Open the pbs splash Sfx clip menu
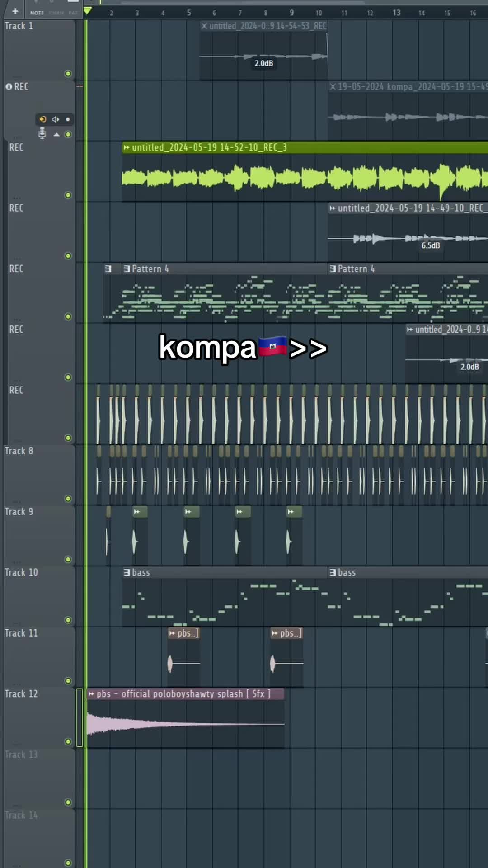The height and width of the screenshot is (868, 488). point(92,694)
